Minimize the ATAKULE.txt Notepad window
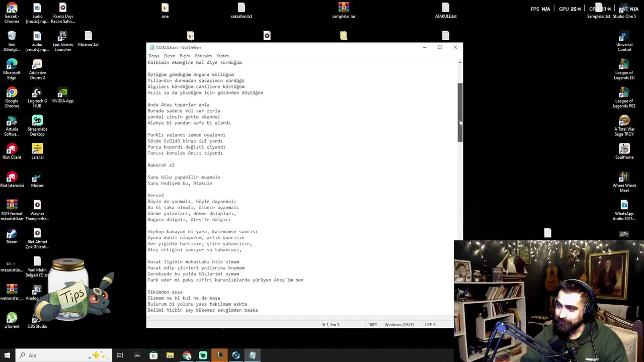The height and width of the screenshot is (362, 644). point(425,47)
